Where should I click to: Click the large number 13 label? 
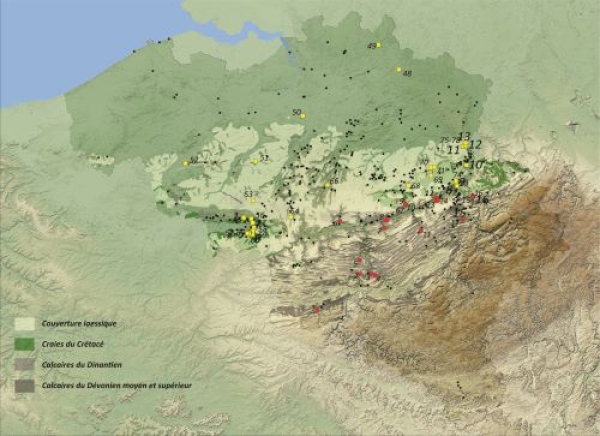[x=464, y=136]
